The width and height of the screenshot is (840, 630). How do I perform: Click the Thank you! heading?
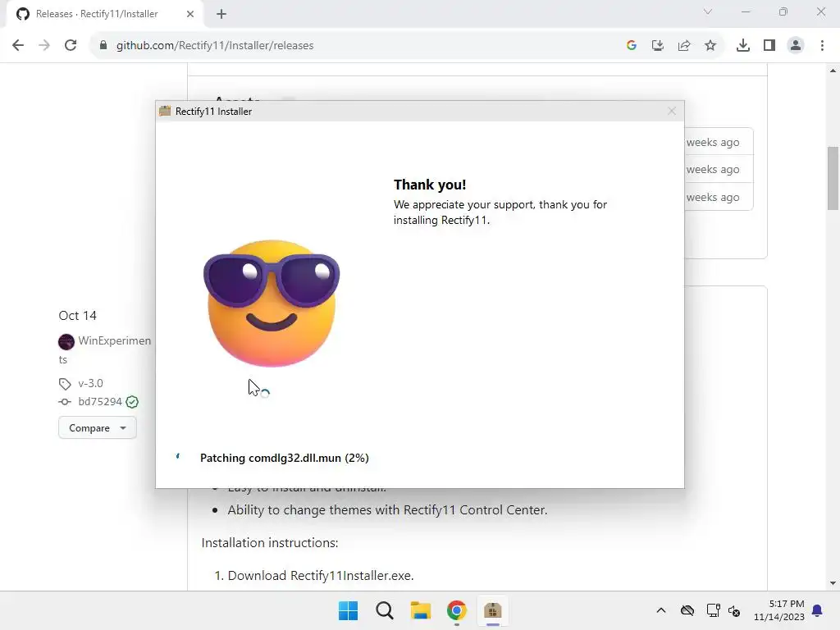coord(430,185)
